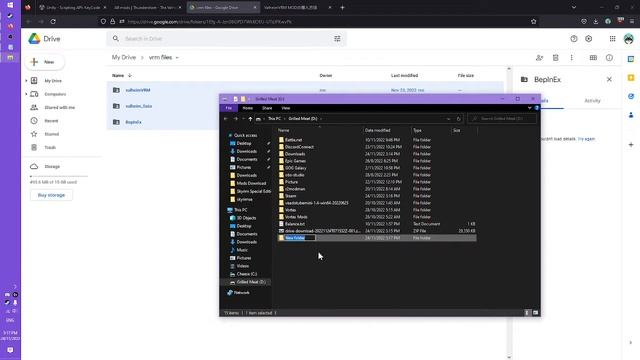Expand the File Explorer ribbon chevron
640x360 pixels.
tap(529, 108)
